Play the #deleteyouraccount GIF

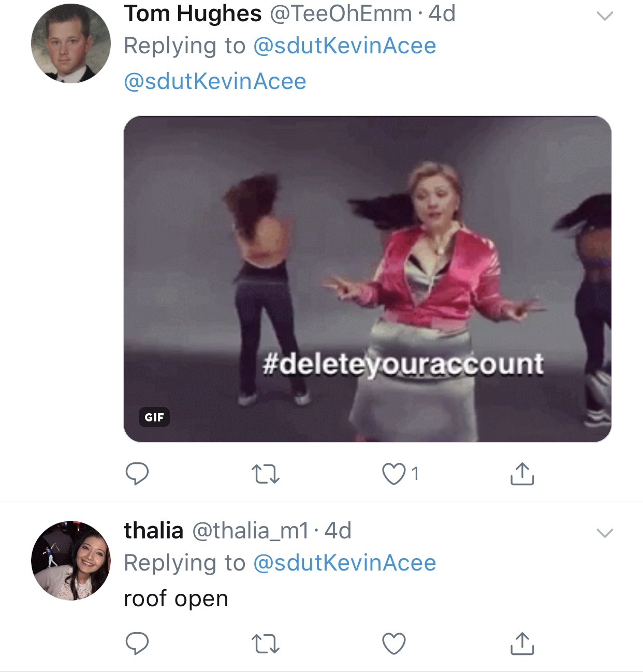click(x=367, y=279)
